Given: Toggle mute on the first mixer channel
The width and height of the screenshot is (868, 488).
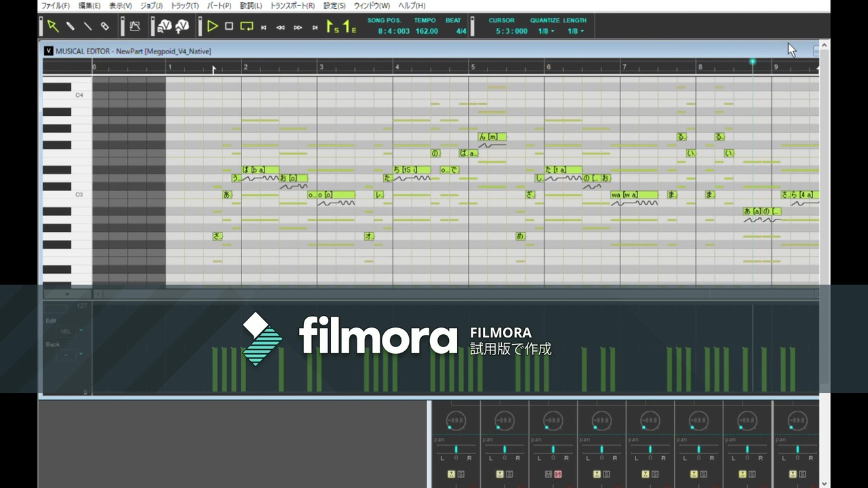Looking at the screenshot, I should 451,474.
